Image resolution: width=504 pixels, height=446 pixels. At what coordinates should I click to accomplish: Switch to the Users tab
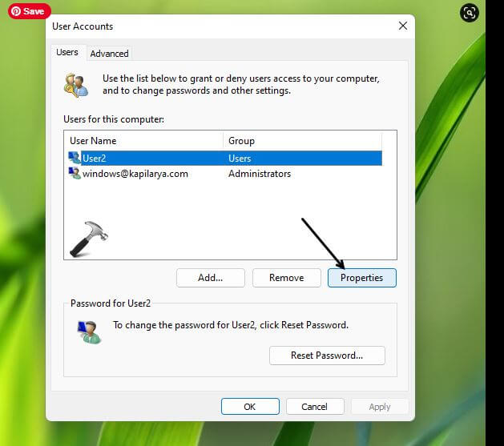[x=67, y=53]
